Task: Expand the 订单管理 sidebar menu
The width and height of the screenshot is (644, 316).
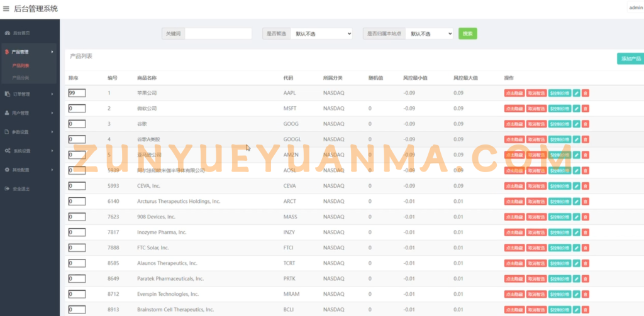Action: [29, 94]
